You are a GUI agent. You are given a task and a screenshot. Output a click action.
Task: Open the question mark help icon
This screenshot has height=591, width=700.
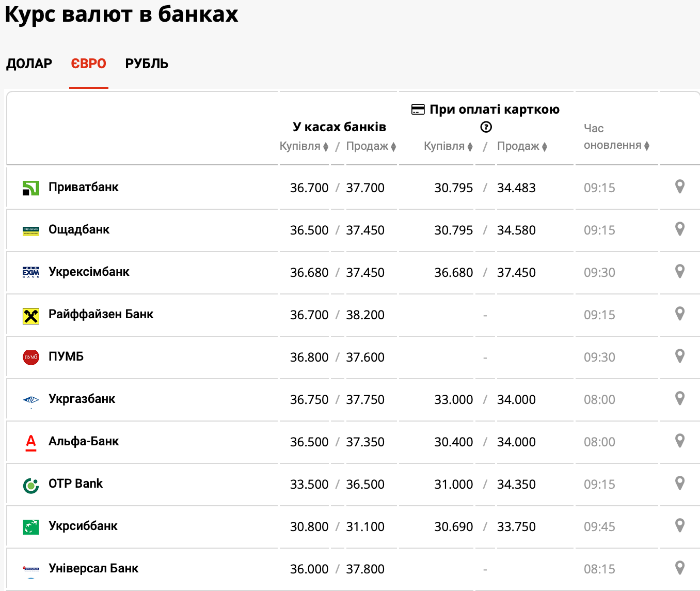point(486,127)
